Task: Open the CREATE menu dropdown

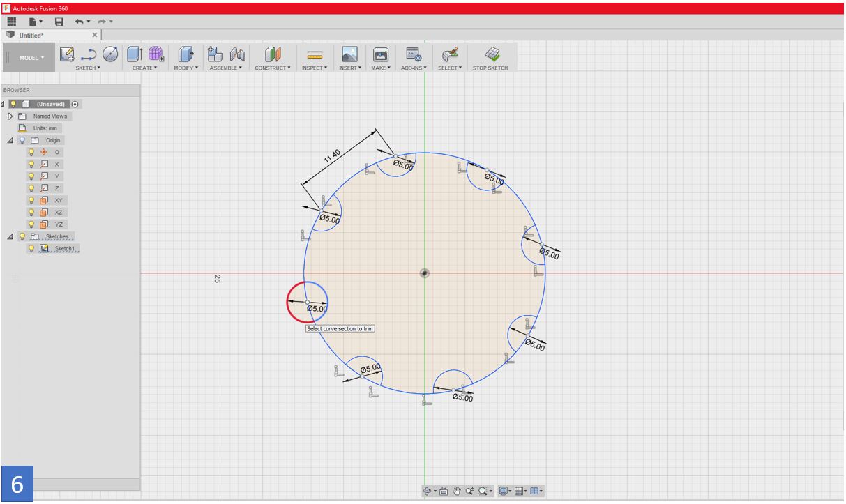Action: point(144,68)
